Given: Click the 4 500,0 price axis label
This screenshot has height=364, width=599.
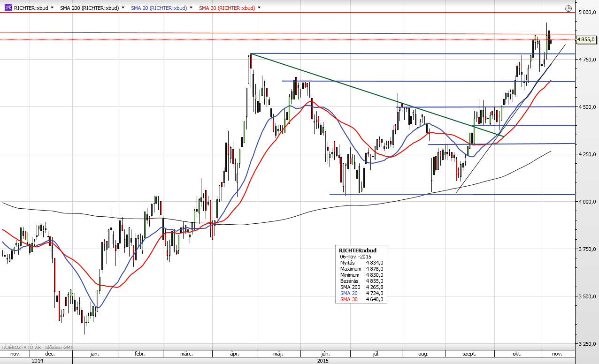Looking at the screenshot, I should point(587,107).
